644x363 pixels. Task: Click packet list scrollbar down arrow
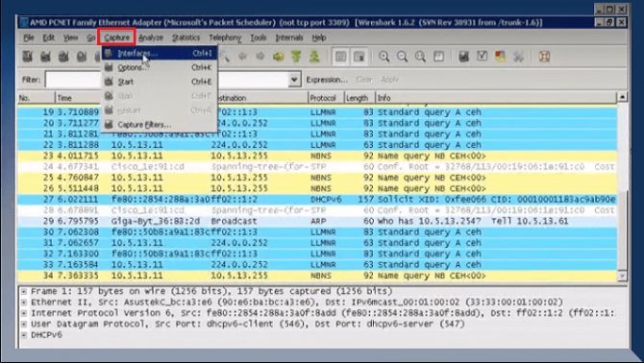pyautogui.click(x=622, y=276)
